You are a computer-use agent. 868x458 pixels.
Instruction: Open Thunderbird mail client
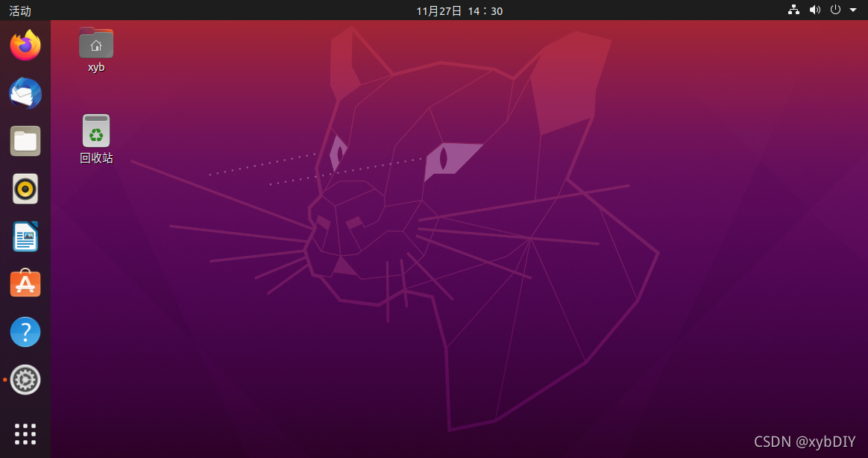pos(25,93)
